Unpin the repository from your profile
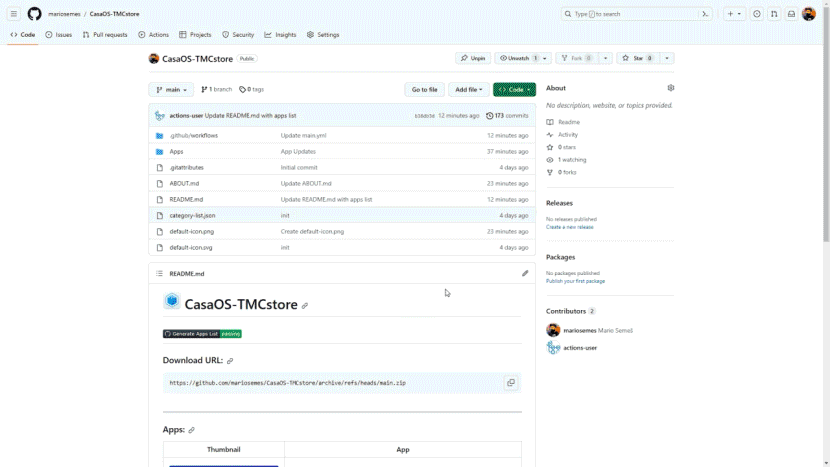Image resolution: width=830 pixels, height=467 pixels. point(472,58)
